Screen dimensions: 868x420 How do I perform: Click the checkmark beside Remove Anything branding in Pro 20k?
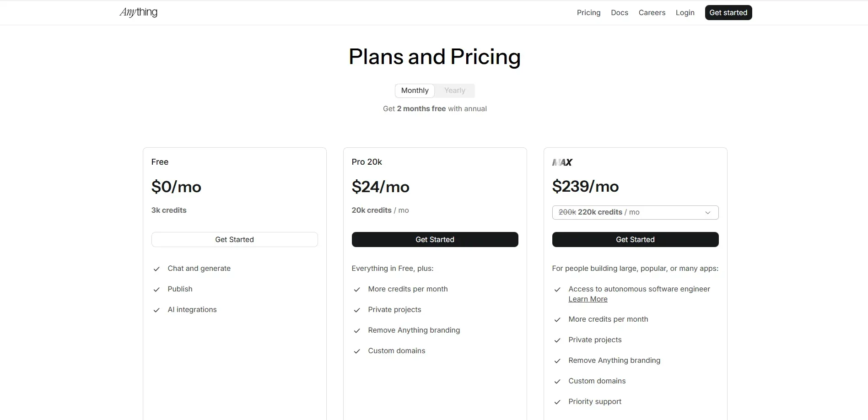tap(357, 331)
